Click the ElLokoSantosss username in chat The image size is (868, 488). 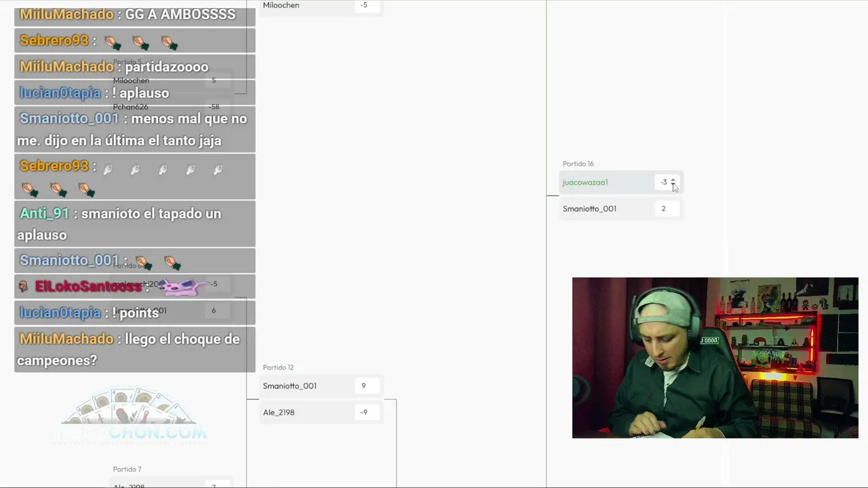(x=88, y=287)
